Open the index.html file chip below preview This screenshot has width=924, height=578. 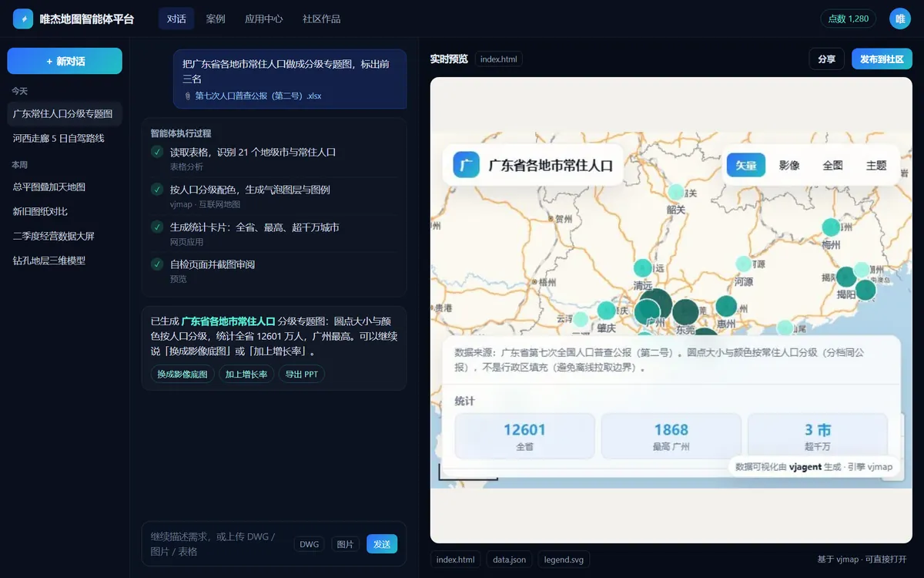pos(456,560)
